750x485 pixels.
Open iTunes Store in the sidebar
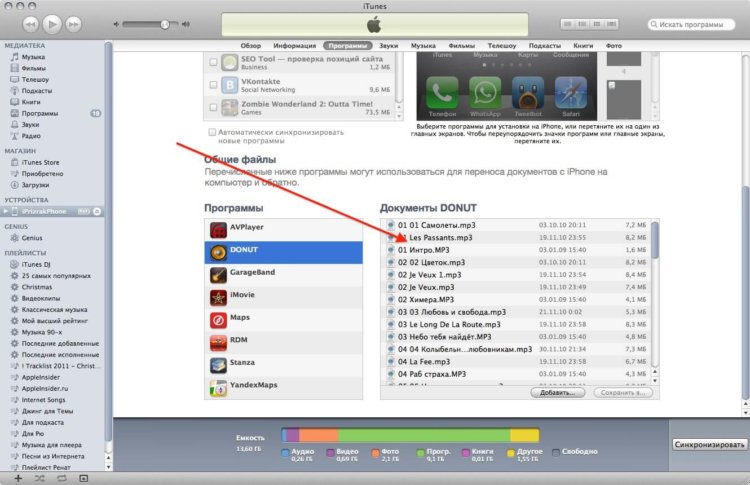[x=41, y=162]
